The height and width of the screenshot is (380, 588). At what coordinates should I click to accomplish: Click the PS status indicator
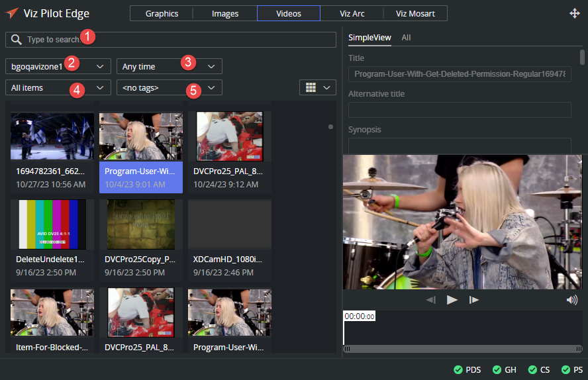pyautogui.click(x=572, y=370)
